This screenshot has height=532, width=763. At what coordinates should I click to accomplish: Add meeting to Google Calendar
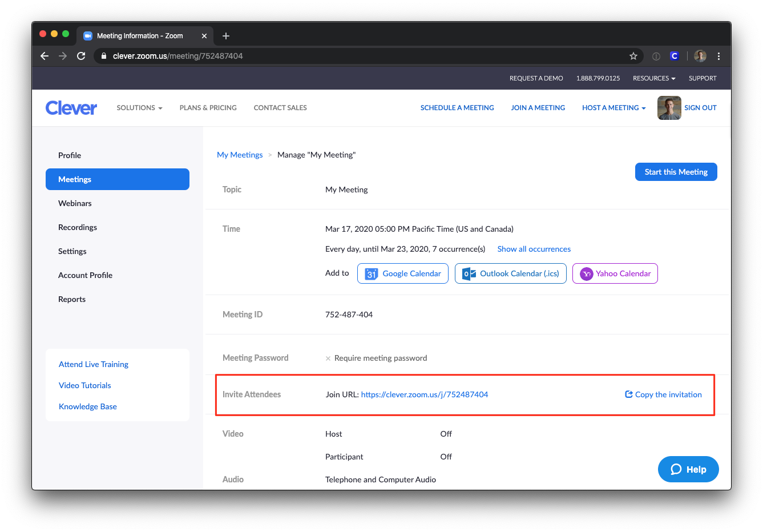403,273
